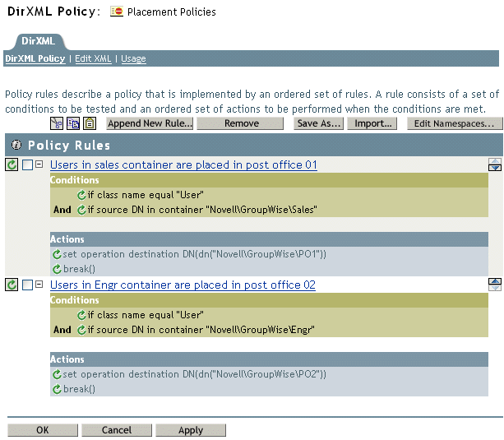The width and height of the screenshot is (504, 440).
Task: Click the Policy Rules info icon
Action: (16, 146)
